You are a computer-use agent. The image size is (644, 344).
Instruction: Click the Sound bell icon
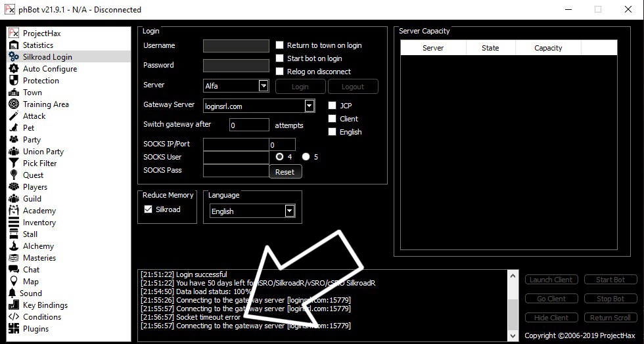coord(12,293)
